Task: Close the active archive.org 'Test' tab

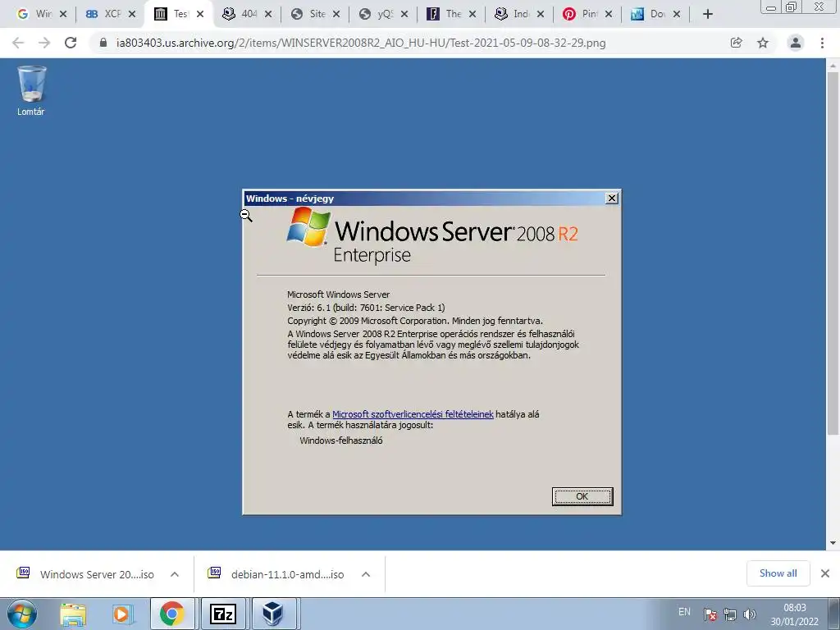Action: pyautogui.click(x=200, y=15)
